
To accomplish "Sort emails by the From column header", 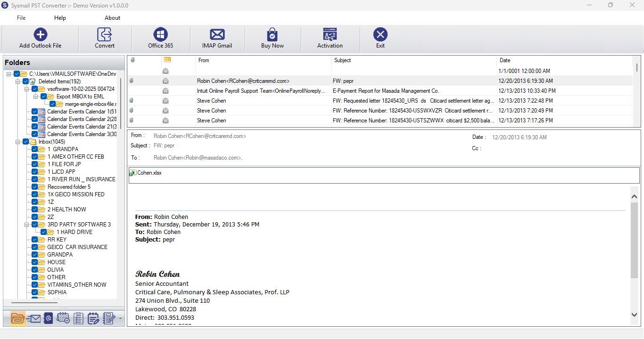I will 264,60.
